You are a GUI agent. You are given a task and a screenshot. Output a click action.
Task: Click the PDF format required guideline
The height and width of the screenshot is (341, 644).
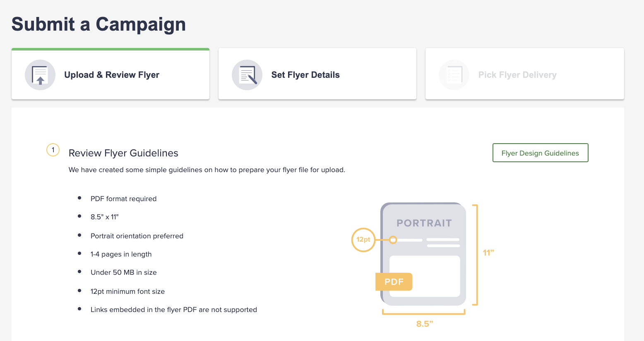[124, 199]
